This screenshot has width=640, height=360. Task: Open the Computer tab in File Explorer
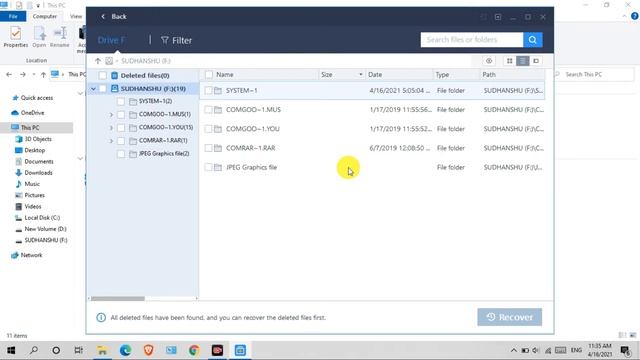pyautogui.click(x=44, y=16)
